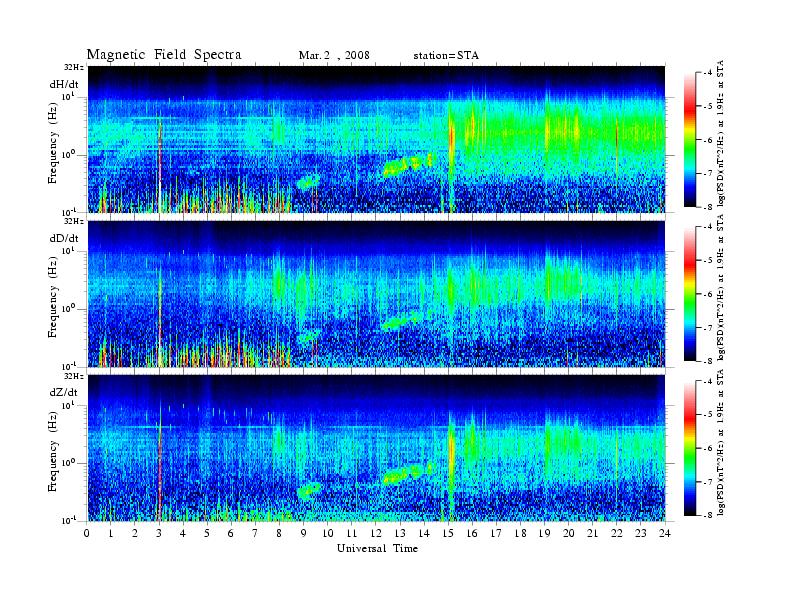Click "Frequency (Hz)" label of dZ/dt panel
This screenshot has width=792, height=612.
click(x=53, y=452)
